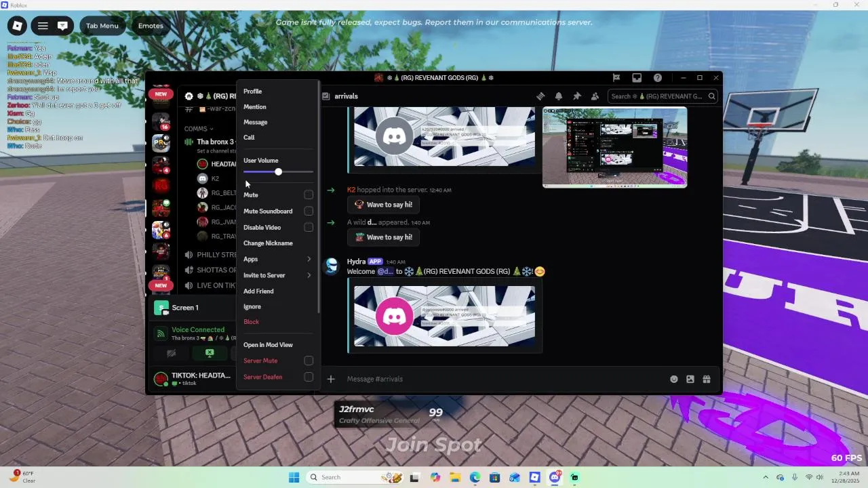This screenshot has width=868, height=488.
Task: Click the Message #arrivals input field
Action: (502, 380)
